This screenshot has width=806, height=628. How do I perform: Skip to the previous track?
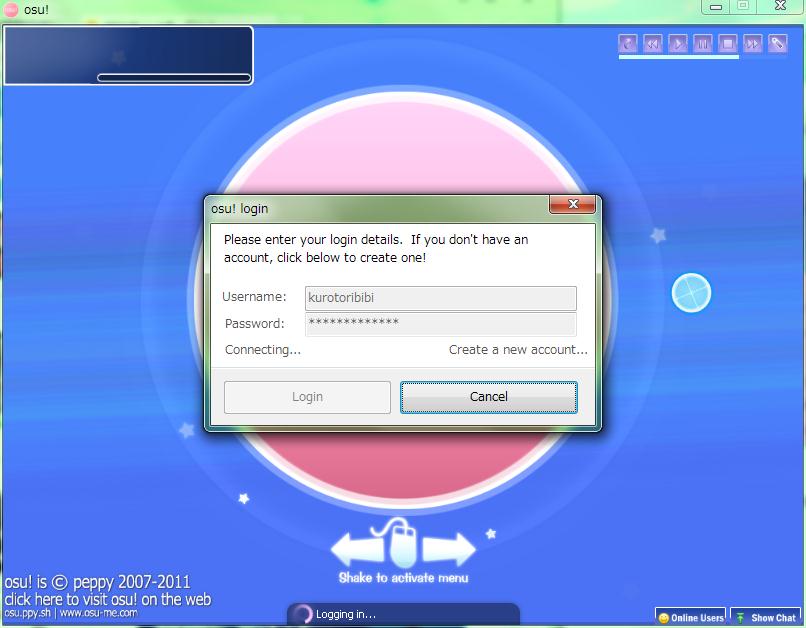point(653,44)
